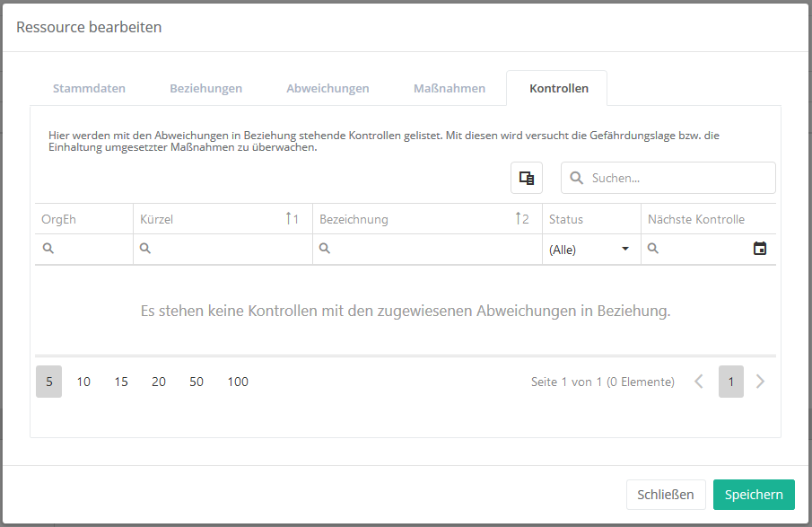Set page size to 100 entries
Screen dimensions: 812x527
238,382
